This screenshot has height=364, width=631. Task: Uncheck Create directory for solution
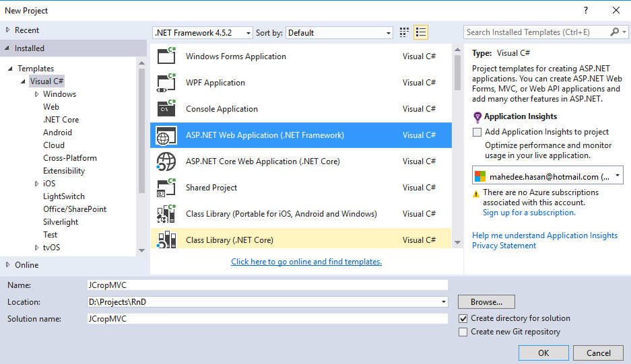click(x=463, y=318)
